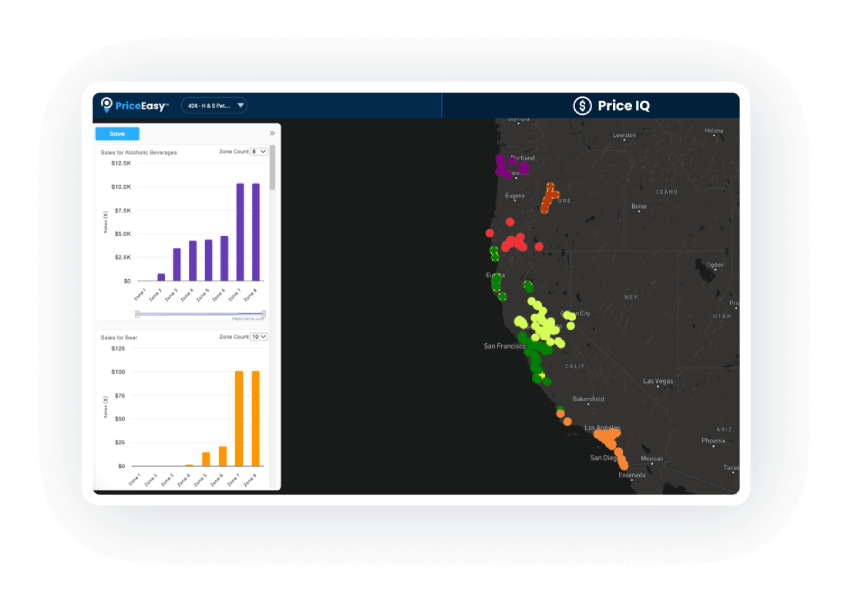
Task: Click the Zone 2 bar in Alcoholic Beverages chart
Action: point(161,277)
